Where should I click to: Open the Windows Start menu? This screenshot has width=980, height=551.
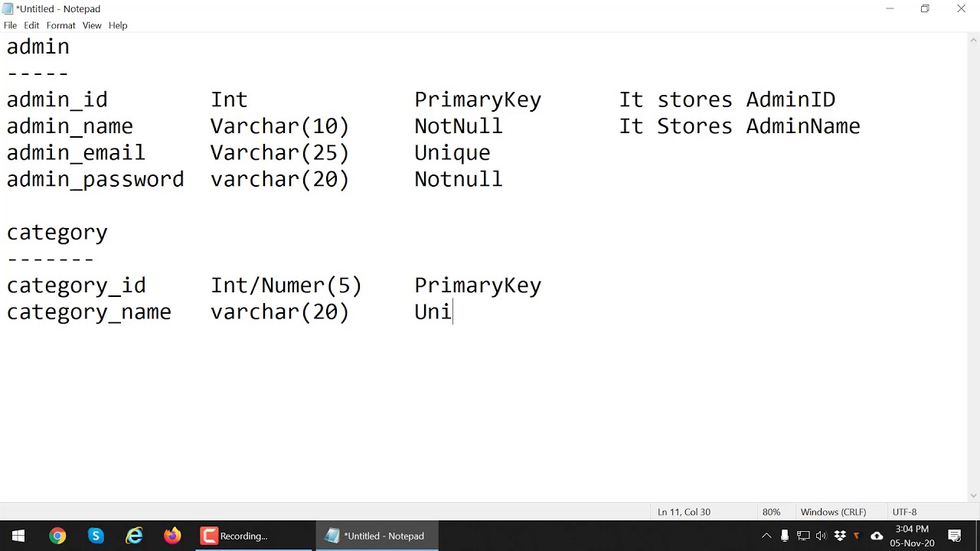[x=18, y=536]
